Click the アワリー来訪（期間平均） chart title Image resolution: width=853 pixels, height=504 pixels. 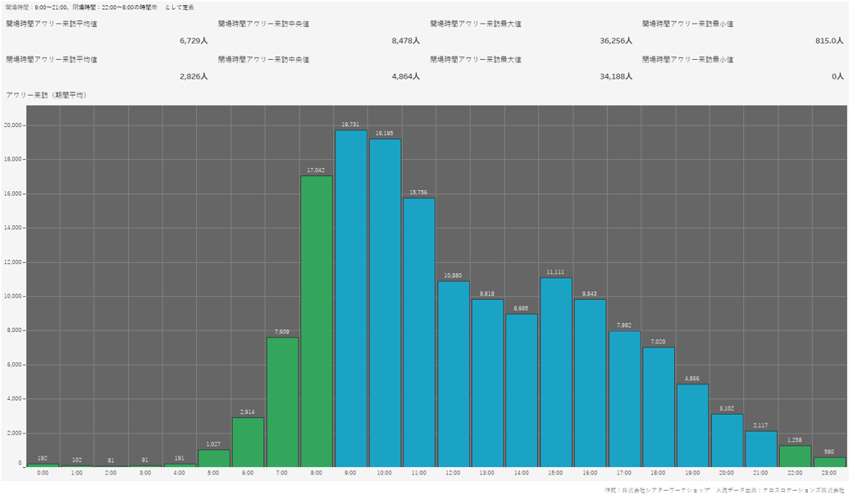click(x=46, y=95)
